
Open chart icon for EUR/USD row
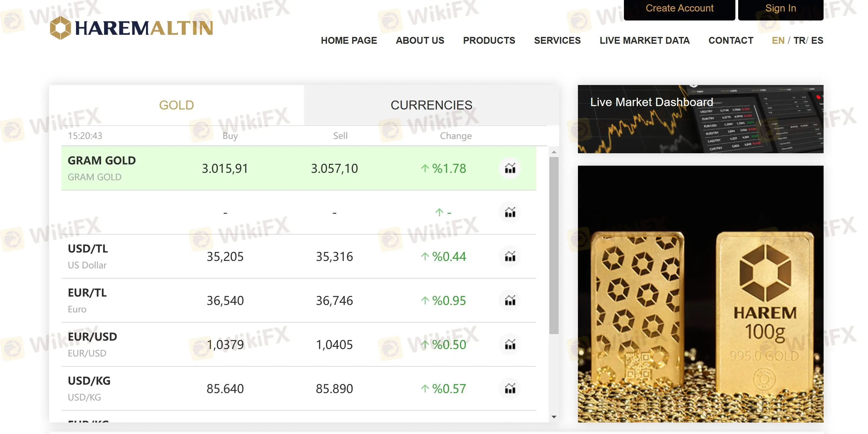(510, 344)
